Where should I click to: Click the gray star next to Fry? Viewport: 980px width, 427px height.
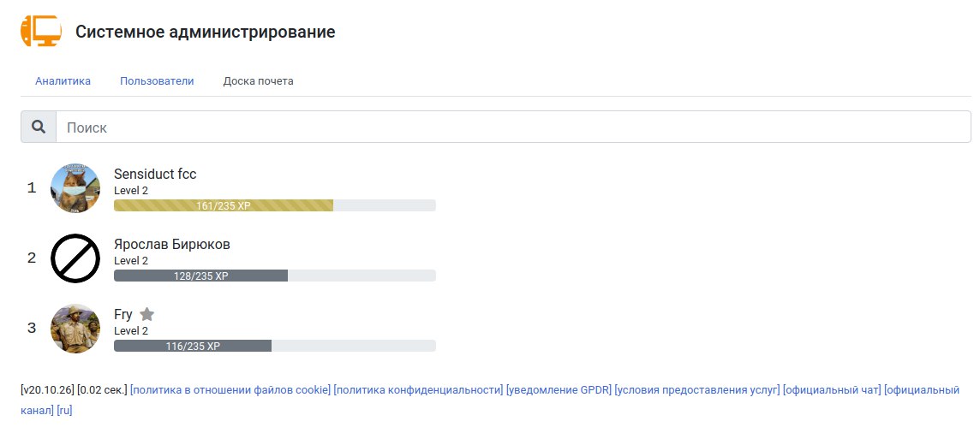click(146, 314)
